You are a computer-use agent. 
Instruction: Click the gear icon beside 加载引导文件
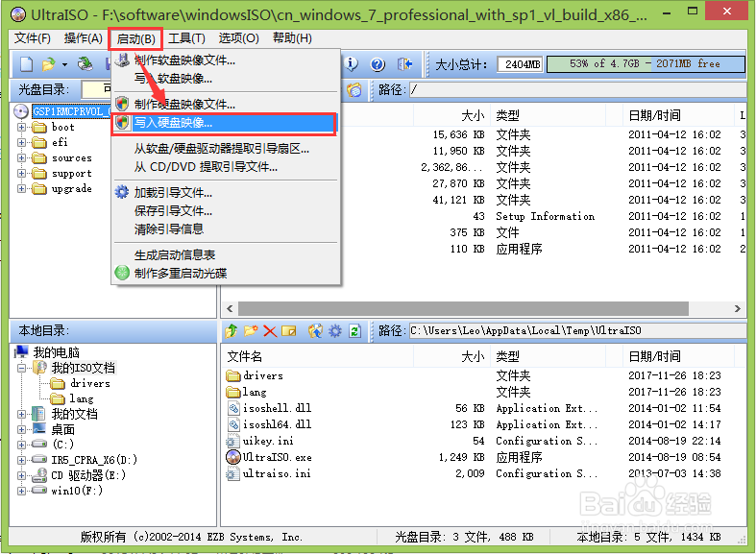(x=122, y=192)
